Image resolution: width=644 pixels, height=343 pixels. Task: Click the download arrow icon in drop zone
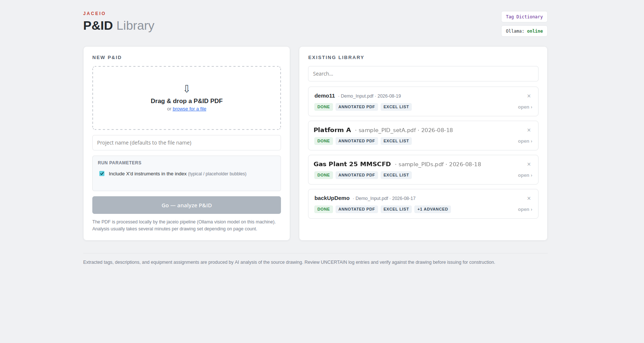186,89
